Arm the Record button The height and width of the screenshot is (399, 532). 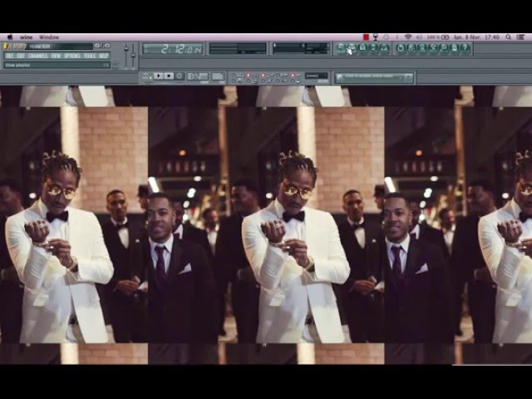[x=180, y=76]
